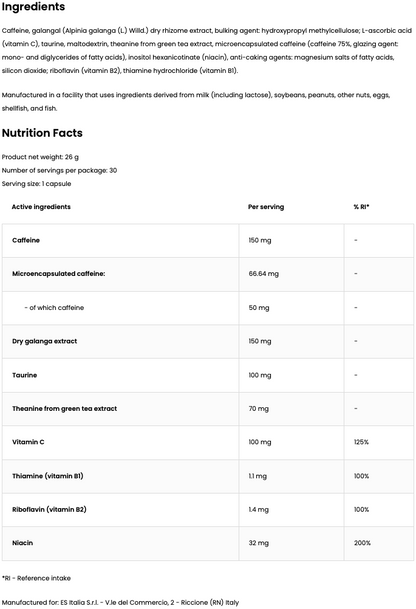416x609 pixels.
Task: Click the 200% Niacin RI value
Action: [x=362, y=543]
